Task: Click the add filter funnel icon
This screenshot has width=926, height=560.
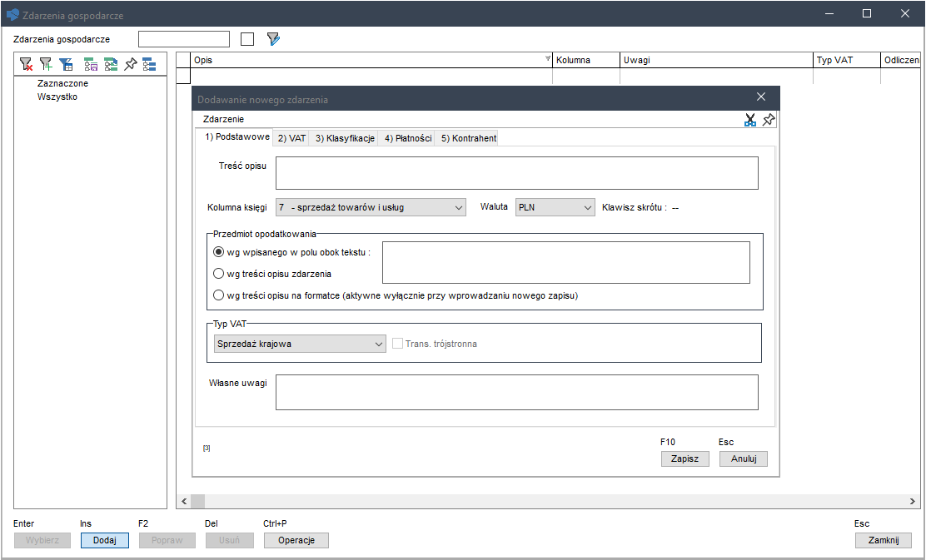Action: tap(46, 64)
